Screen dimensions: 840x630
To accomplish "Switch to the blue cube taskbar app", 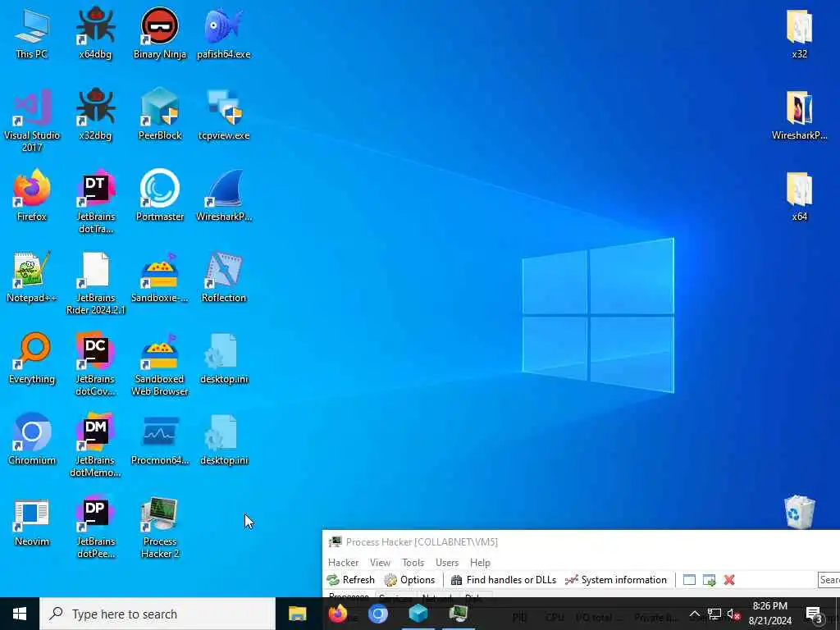I will pyautogui.click(x=418, y=614).
